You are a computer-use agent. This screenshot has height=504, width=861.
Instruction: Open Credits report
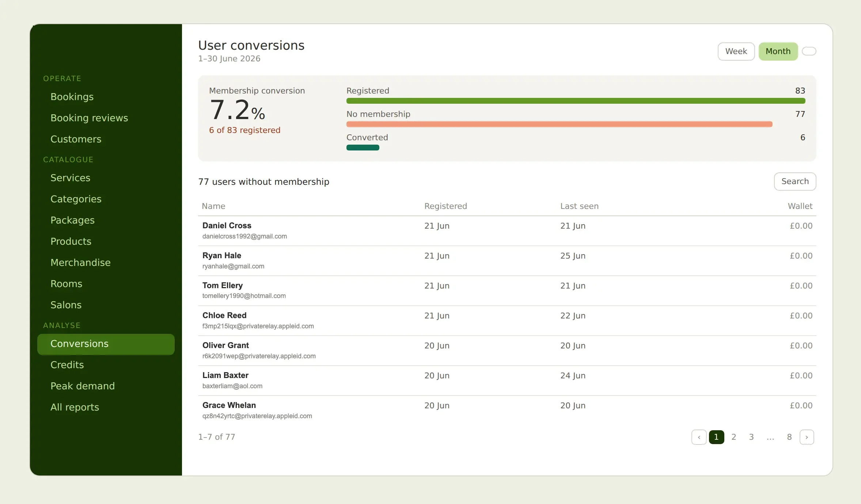point(106,365)
